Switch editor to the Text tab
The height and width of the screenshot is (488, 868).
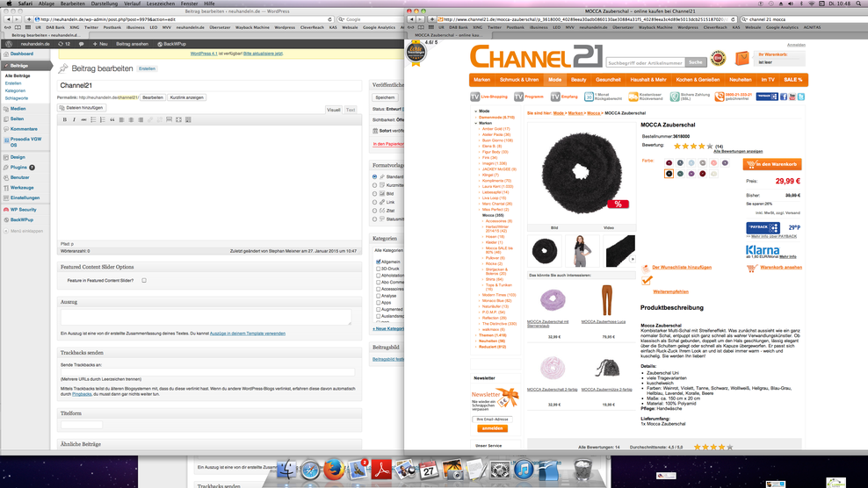[351, 110]
